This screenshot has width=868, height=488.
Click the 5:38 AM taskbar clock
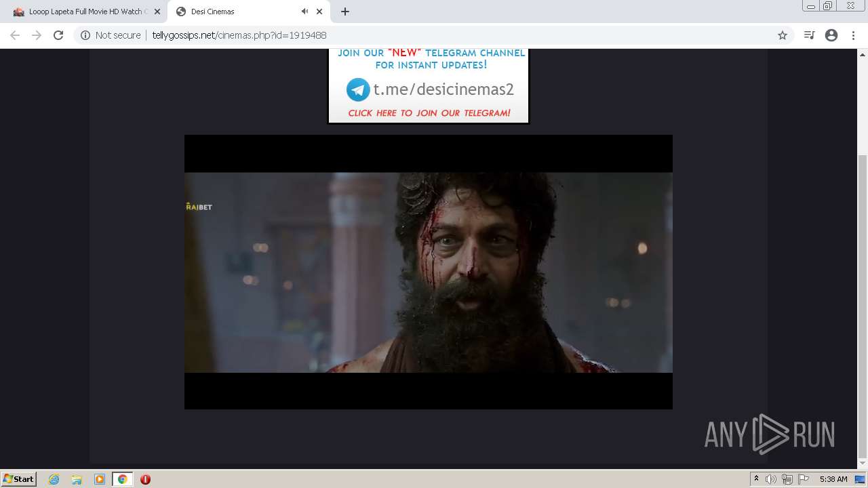pos(833,479)
